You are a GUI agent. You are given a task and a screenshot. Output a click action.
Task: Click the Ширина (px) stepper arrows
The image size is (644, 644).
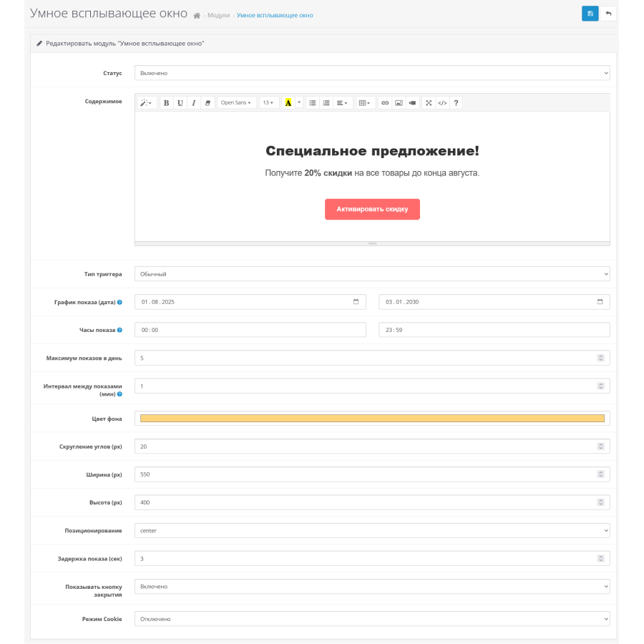tap(601, 474)
